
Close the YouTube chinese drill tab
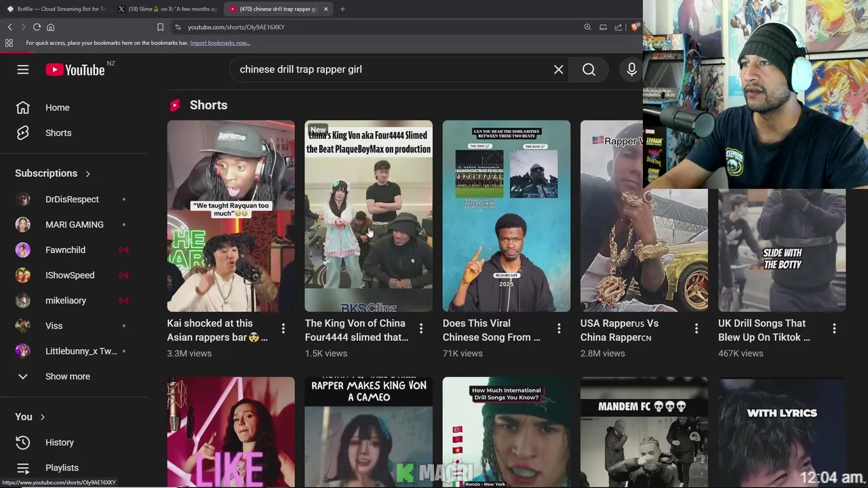click(x=326, y=9)
